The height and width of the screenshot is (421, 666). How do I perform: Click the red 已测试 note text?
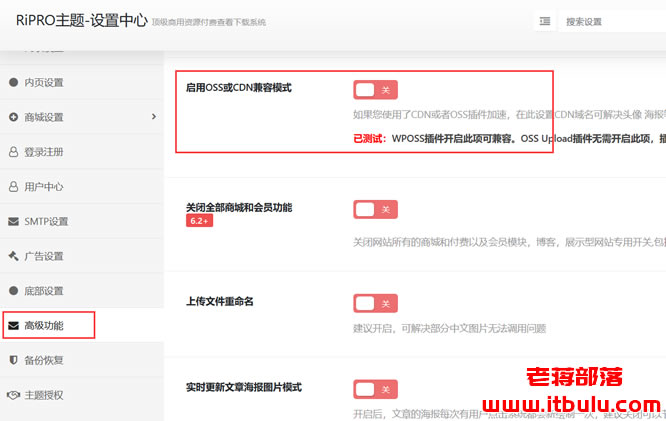pos(369,138)
